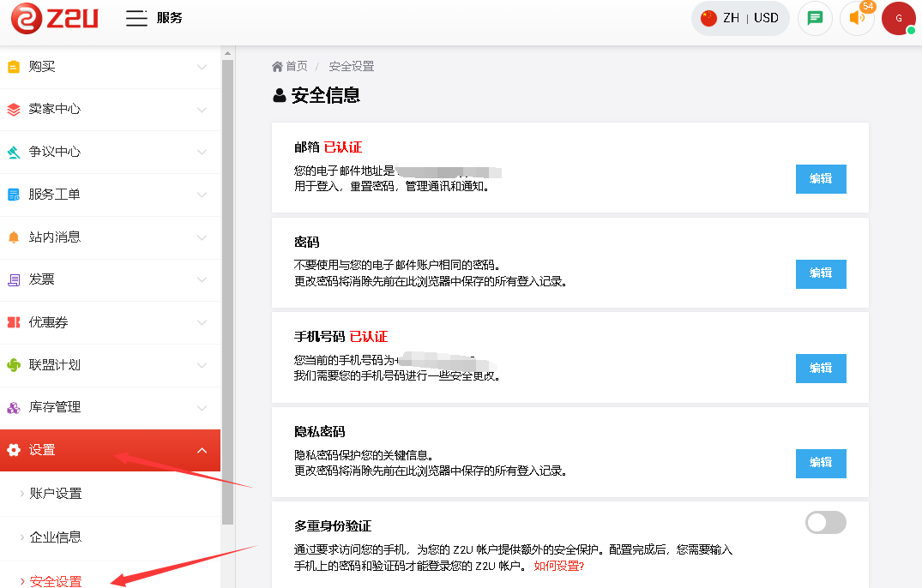
Task: Click the home icon in breadcrumb
Action: pos(277,67)
